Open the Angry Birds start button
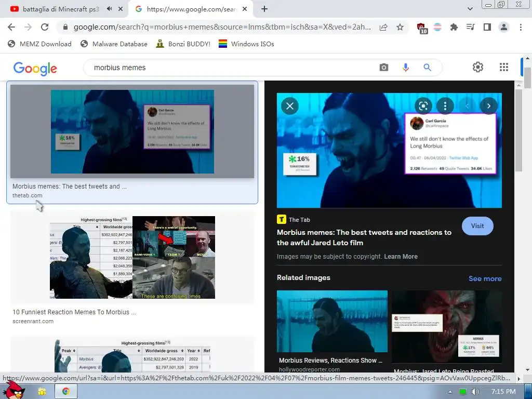 [14, 390]
